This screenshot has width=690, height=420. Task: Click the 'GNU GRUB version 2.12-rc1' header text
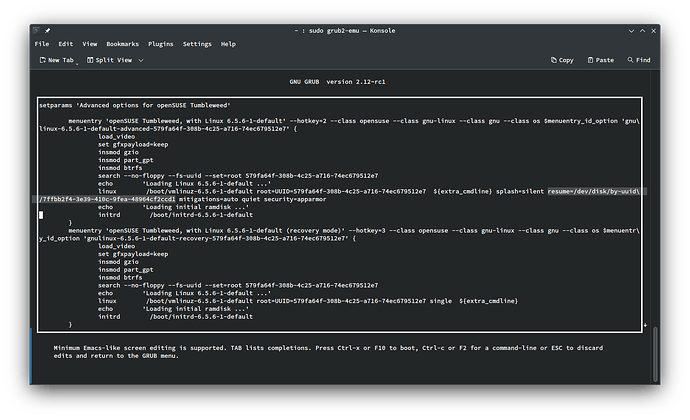pyautogui.click(x=337, y=82)
